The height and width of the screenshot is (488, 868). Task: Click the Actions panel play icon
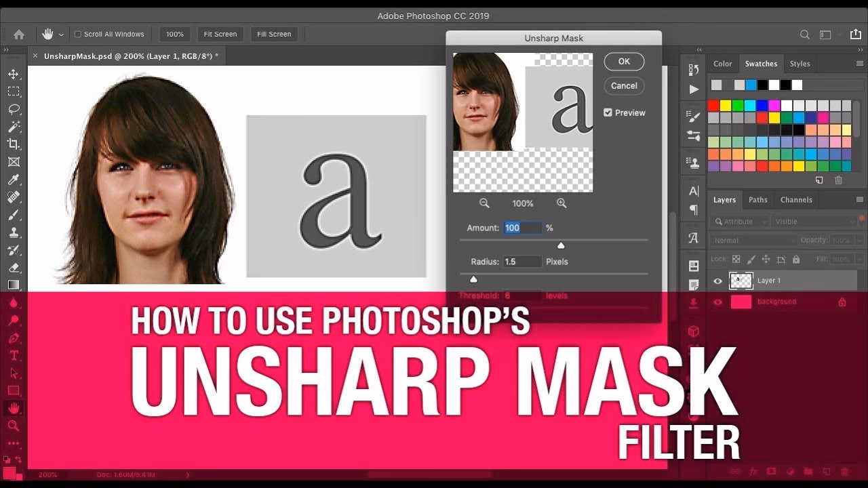tap(693, 89)
